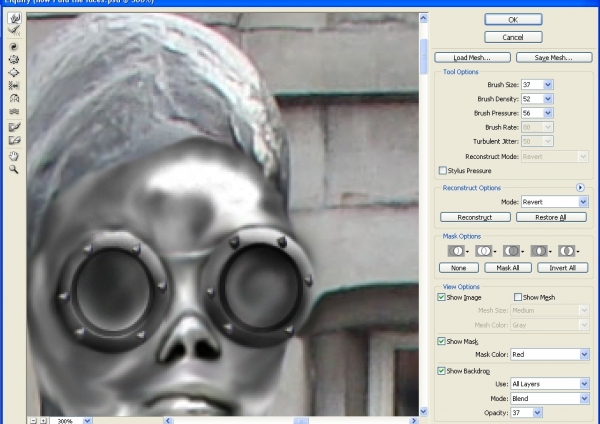Screen dimensions: 600x424
Task: Click the vertical scrollbar down arrow
Action: coord(423,411)
